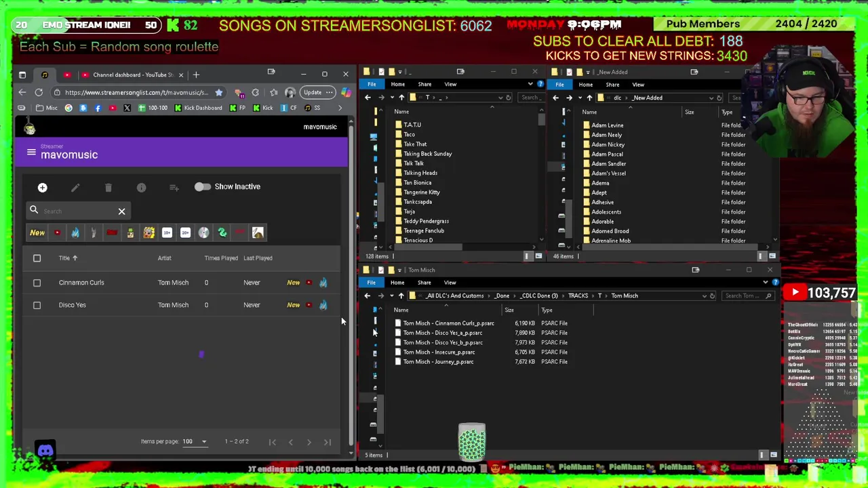Open a new browser tab with plus

(196, 75)
